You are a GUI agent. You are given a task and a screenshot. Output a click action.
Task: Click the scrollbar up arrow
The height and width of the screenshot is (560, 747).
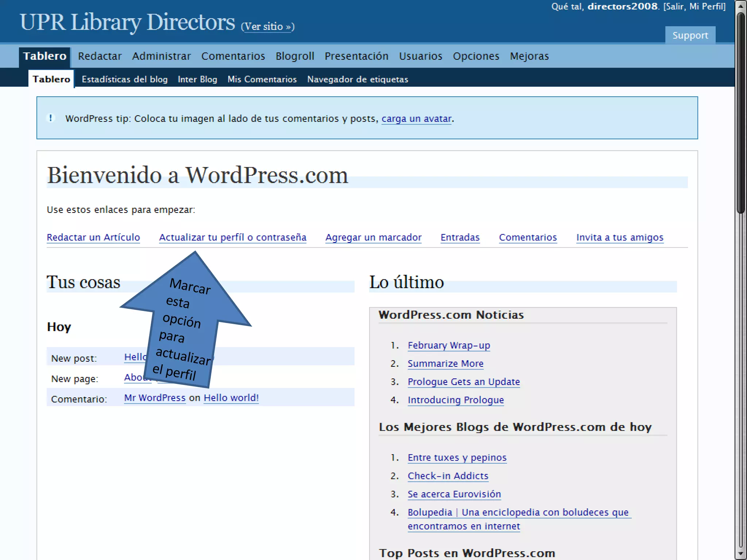tap(740, 6)
